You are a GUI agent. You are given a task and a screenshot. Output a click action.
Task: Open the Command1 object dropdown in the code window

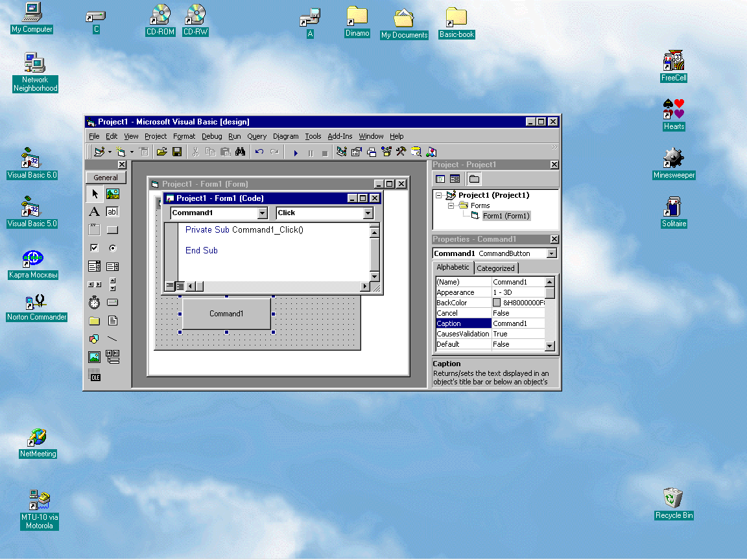click(263, 213)
